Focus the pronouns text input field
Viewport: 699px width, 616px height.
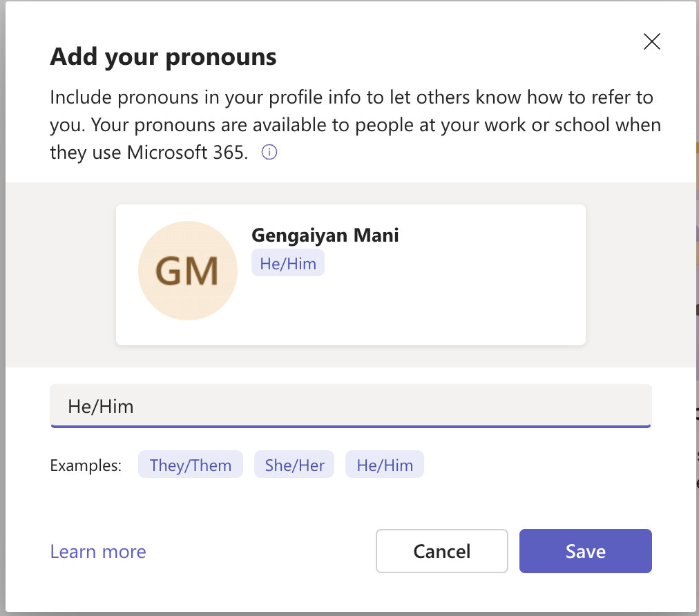coord(351,405)
